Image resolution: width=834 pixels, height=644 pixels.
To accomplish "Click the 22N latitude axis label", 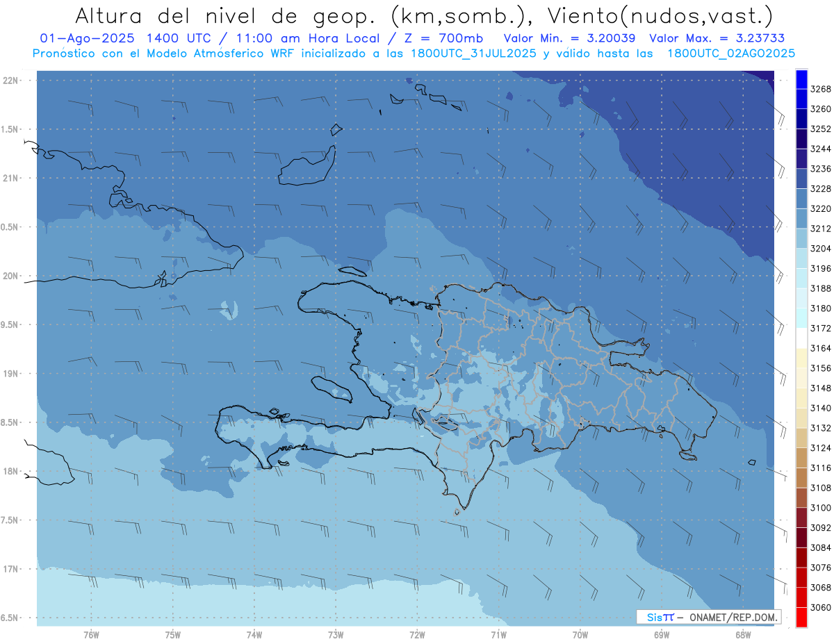I will [10, 81].
